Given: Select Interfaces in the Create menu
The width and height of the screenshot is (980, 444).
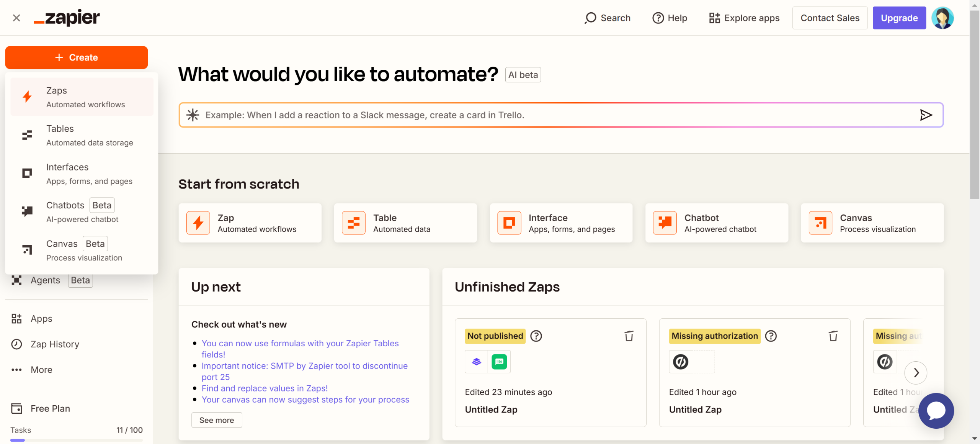Looking at the screenshot, I should pyautogui.click(x=82, y=174).
